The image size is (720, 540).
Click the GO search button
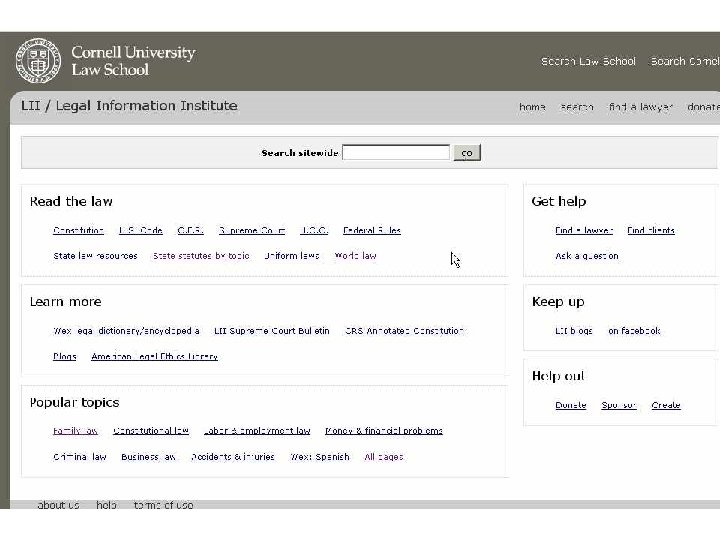467,153
